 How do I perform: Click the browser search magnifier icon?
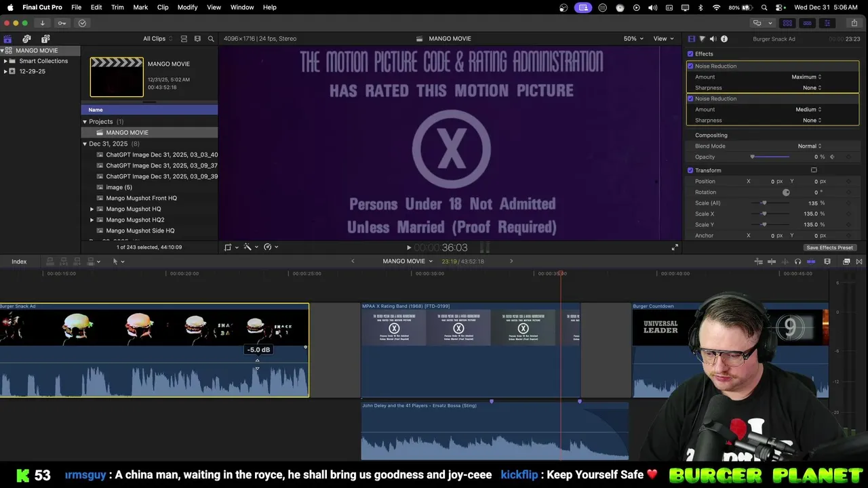(211, 39)
